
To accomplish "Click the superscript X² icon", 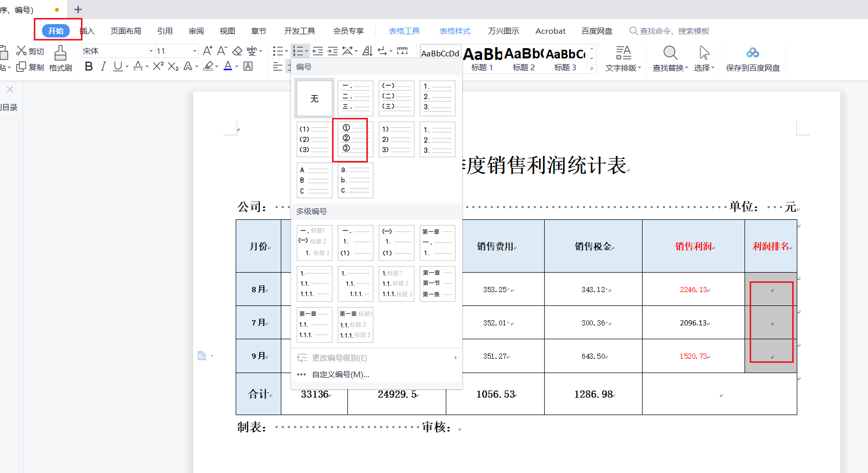I will (158, 67).
